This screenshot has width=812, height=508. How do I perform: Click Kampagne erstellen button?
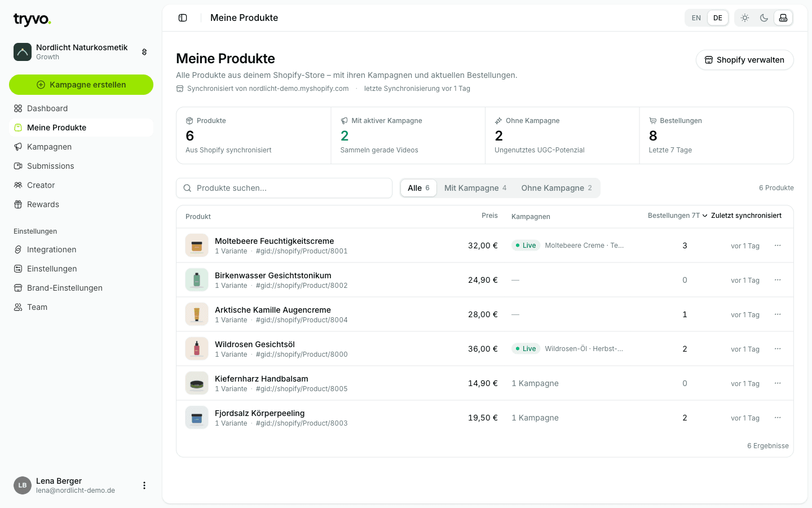point(81,85)
